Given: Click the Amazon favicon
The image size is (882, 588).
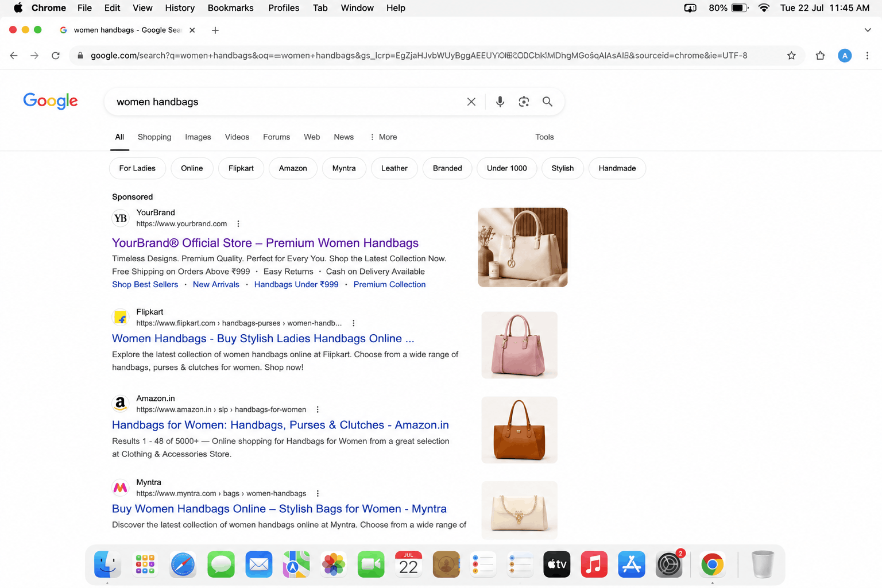Looking at the screenshot, I should (121, 404).
